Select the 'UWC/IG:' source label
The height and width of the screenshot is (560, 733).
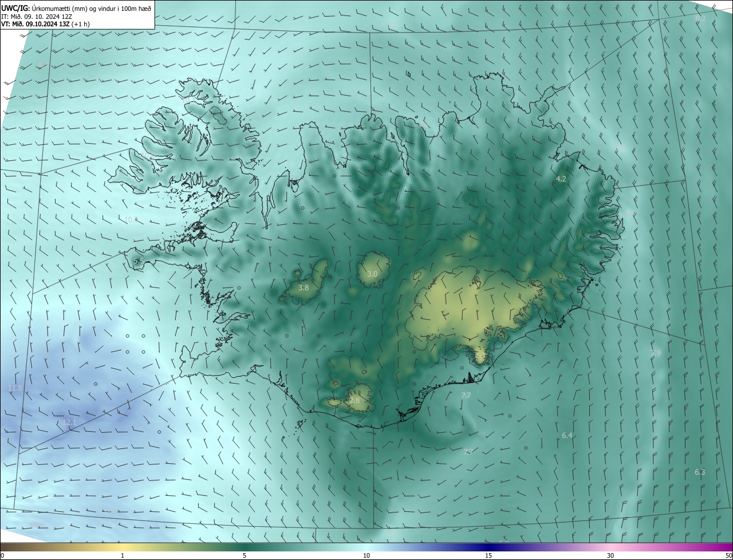click(16, 8)
